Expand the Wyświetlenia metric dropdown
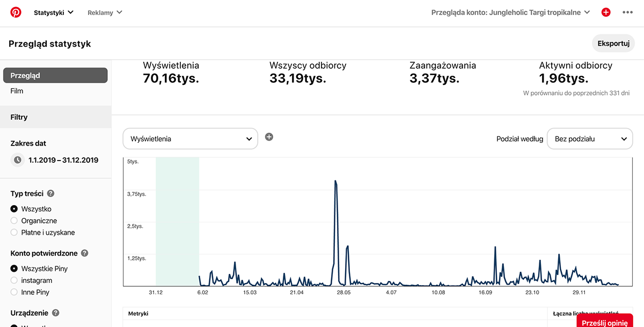The width and height of the screenshot is (644, 327). tap(191, 139)
